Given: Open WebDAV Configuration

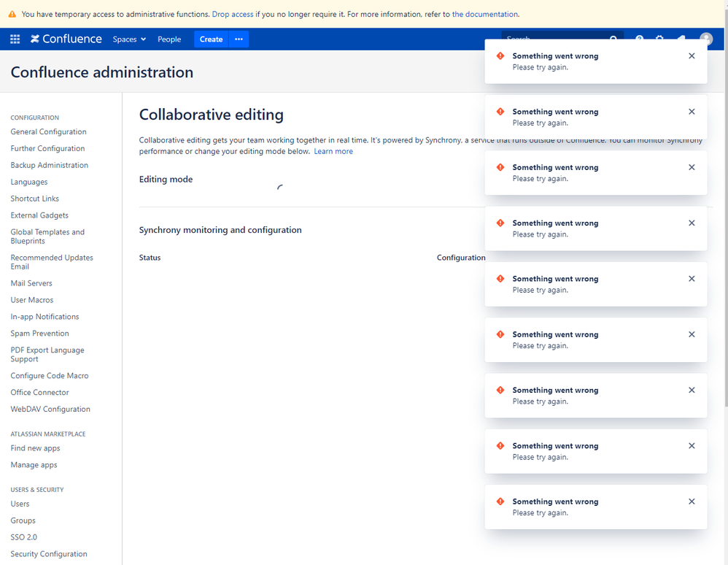Looking at the screenshot, I should tap(50, 409).
